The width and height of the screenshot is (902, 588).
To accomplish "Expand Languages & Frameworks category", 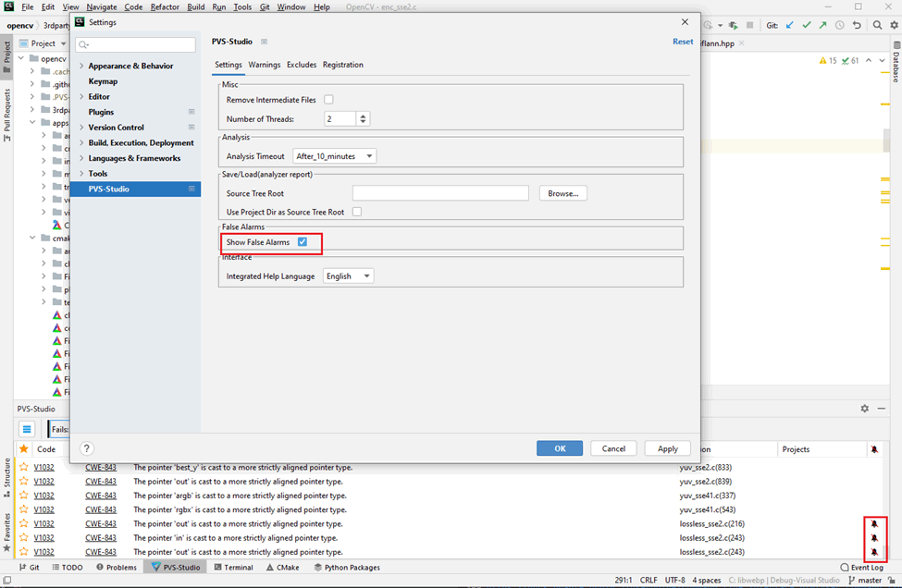I will point(81,158).
